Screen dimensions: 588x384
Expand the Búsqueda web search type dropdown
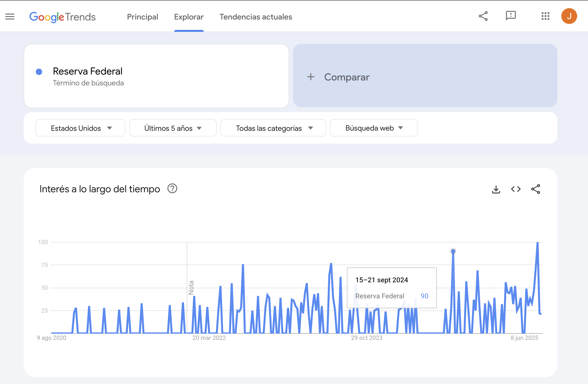point(374,128)
